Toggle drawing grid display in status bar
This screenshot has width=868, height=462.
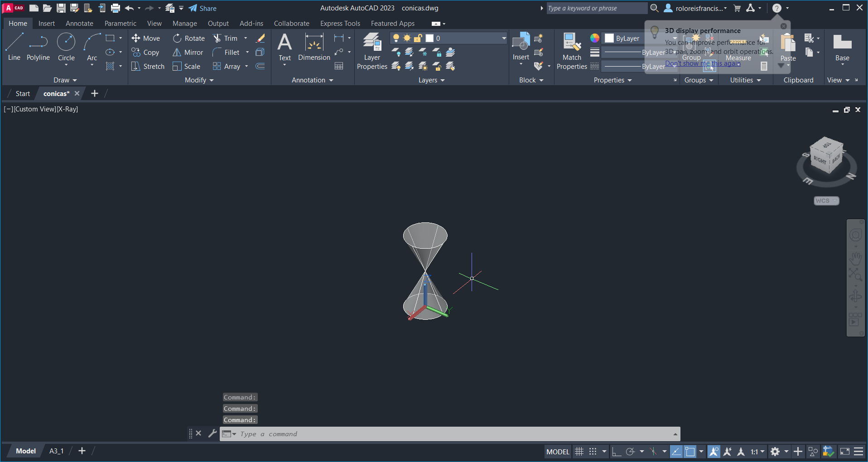(579, 452)
